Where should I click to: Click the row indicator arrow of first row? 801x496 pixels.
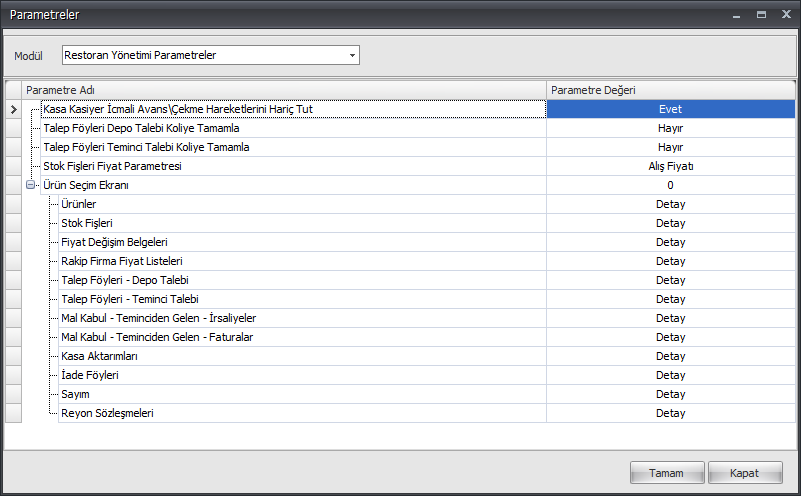pyautogui.click(x=13, y=109)
